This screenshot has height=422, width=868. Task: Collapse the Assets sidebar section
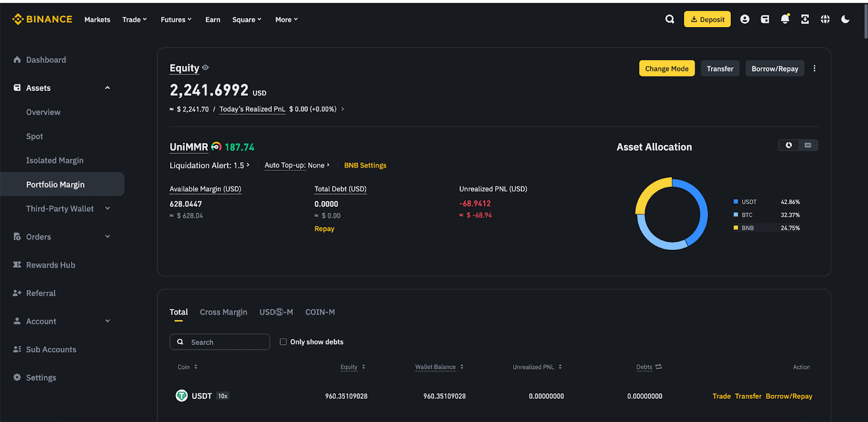coord(107,88)
